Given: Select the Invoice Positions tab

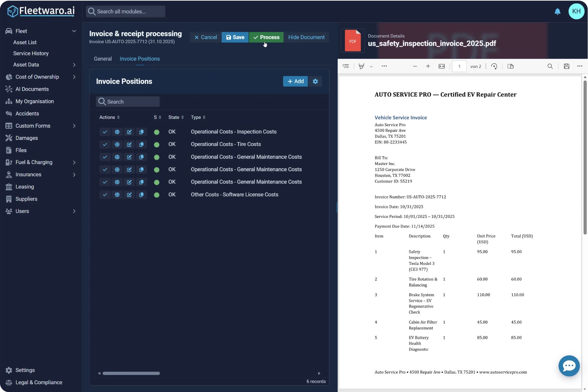Looking at the screenshot, I should (140, 59).
